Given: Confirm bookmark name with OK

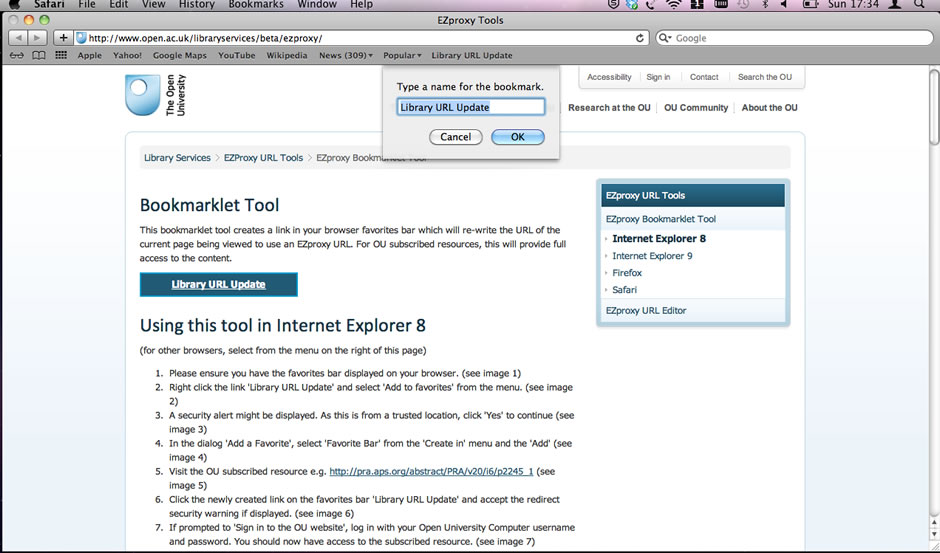Looking at the screenshot, I should (x=518, y=137).
